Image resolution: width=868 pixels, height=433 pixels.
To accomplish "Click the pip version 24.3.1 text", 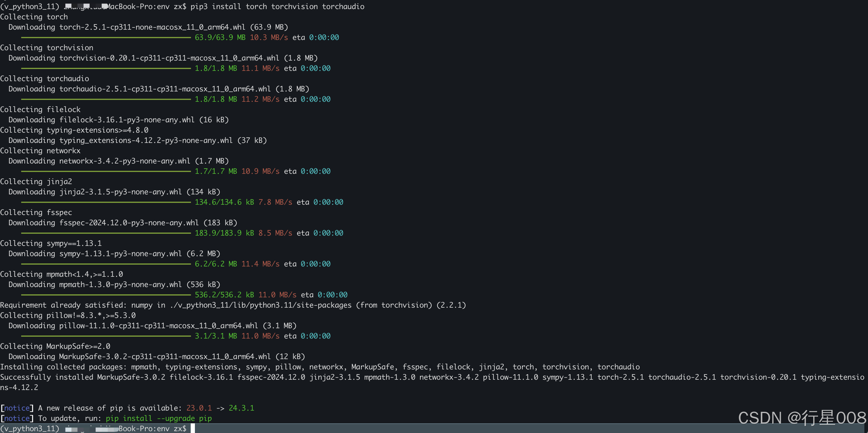I will [241, 408].
